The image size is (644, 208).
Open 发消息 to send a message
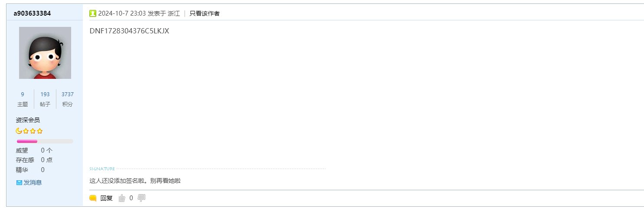coord(33,182)
